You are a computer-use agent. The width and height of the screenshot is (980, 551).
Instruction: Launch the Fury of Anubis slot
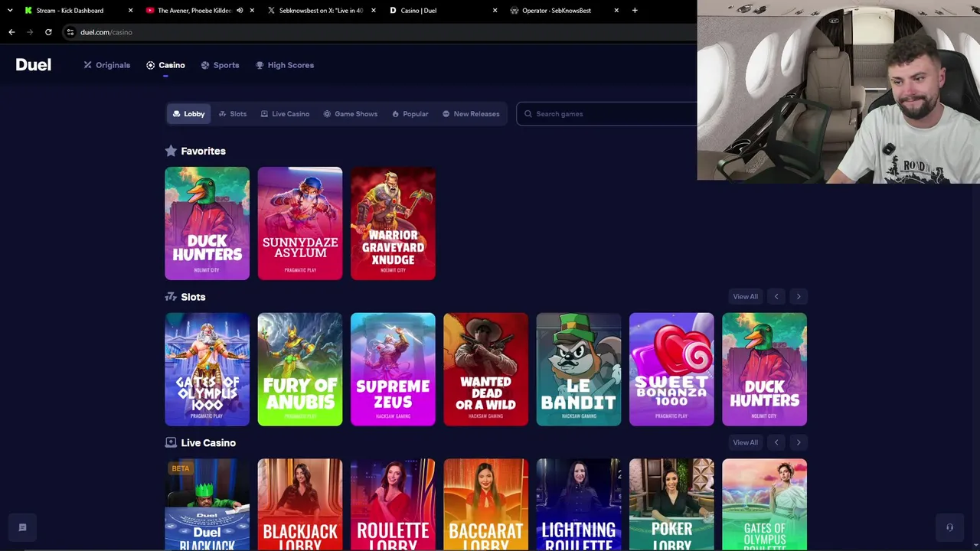pyautogui.click(x=300, y=370)
